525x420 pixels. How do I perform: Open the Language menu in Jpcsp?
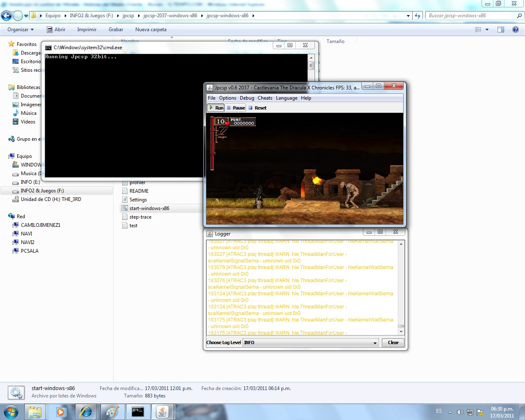point(287,98)
